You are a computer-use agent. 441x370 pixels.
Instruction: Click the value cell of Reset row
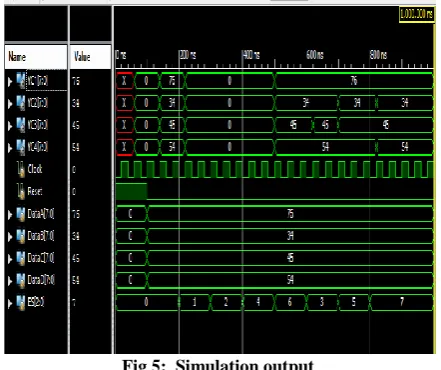(74, 191)
